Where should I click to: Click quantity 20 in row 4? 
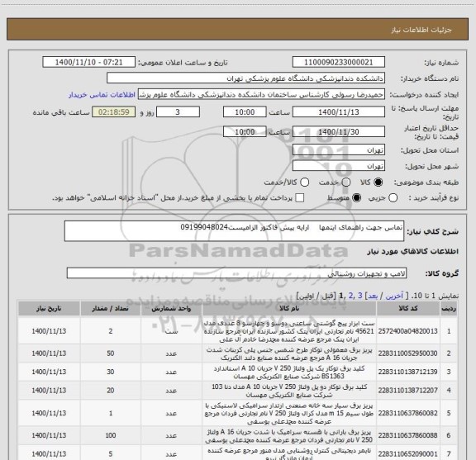pos(110,390)
